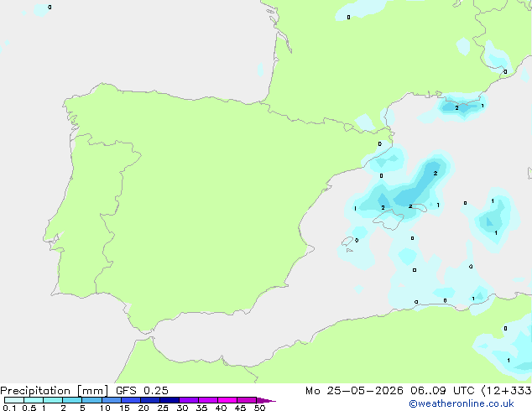The image size is (532, 411).
Task: Click the 'Mo 25-05-2026' forecast date text
Action: [x=354, y=391]
